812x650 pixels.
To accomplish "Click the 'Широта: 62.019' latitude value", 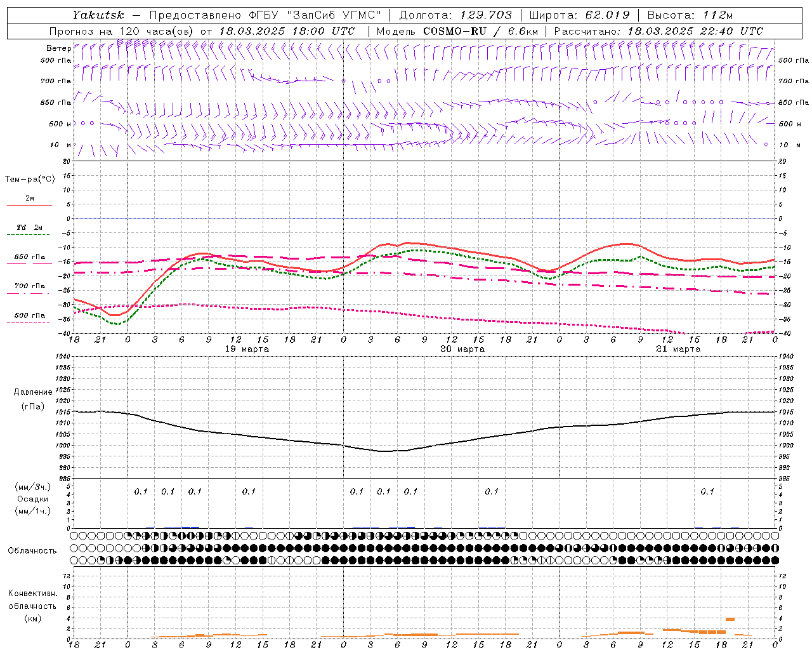I will click(580, 15).
